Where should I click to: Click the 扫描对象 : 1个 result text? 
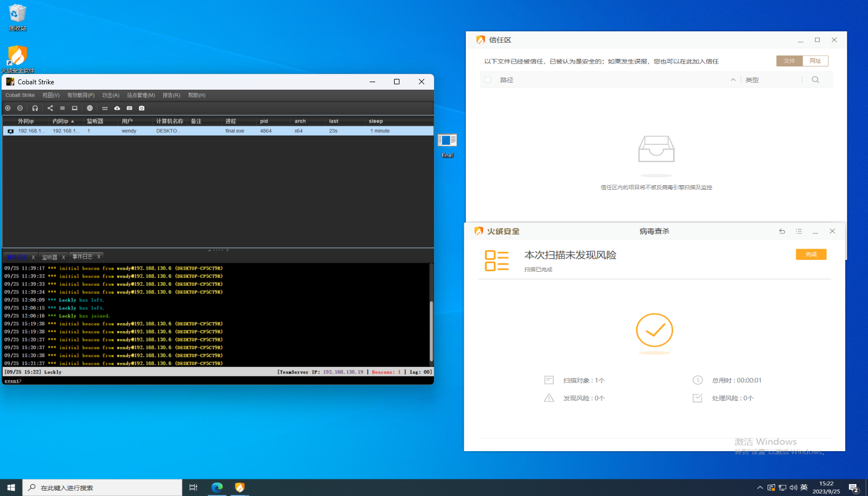pos(584,380)
